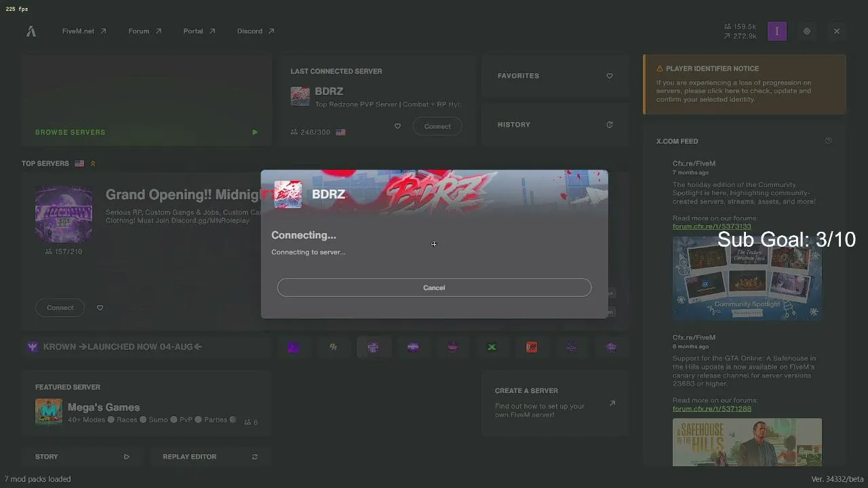Open the Favorites heading
The width and height of the screenshot is (868, 488).
click(x=518, y=76)
